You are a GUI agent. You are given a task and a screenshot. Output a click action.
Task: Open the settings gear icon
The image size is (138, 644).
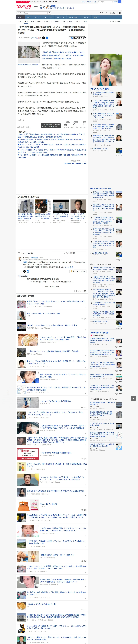click(120, 13)
